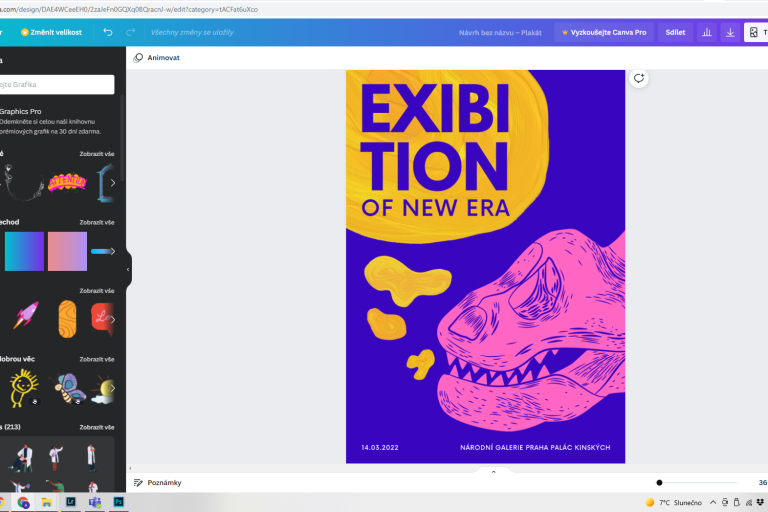The height and width of the screenshot is (512, 768).
Task: Click Vyzkoušejte Canva Pro button
Action: pyautogui.click(x=604, y=32)
